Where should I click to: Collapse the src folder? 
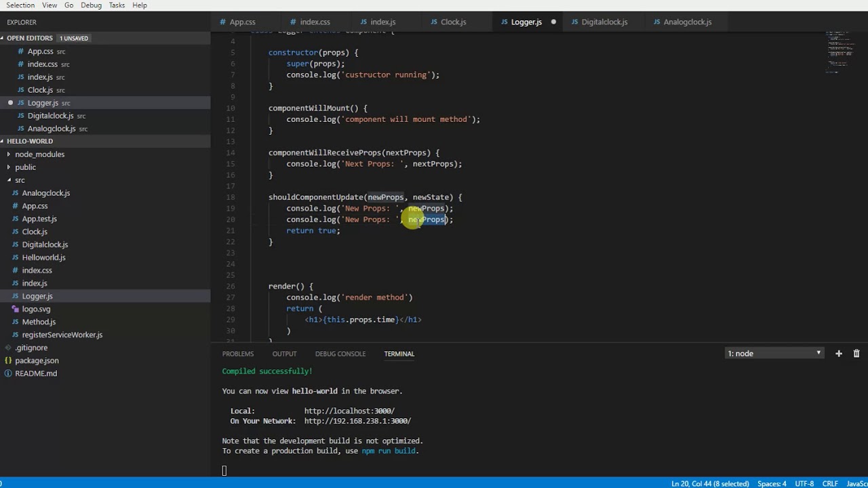[20, 180]
